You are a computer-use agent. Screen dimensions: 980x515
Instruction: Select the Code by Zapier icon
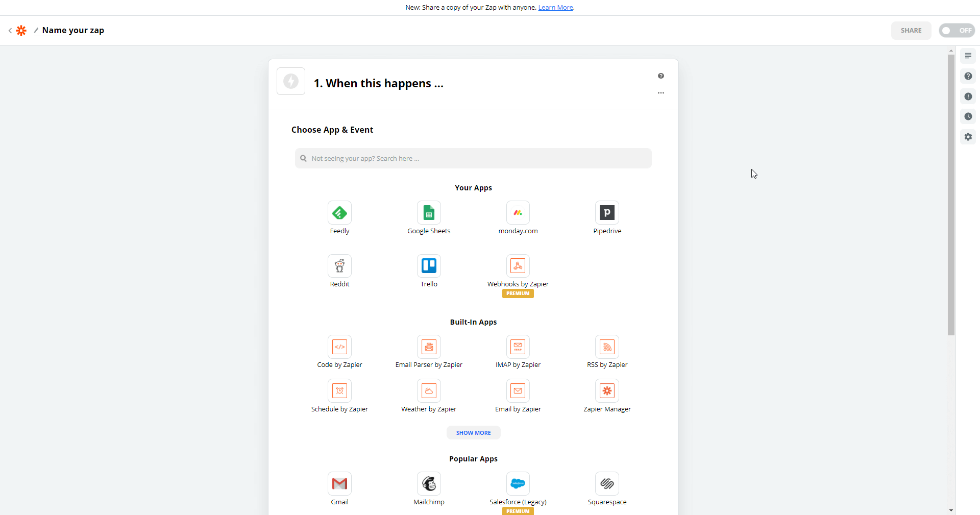[x=339, y=347]
